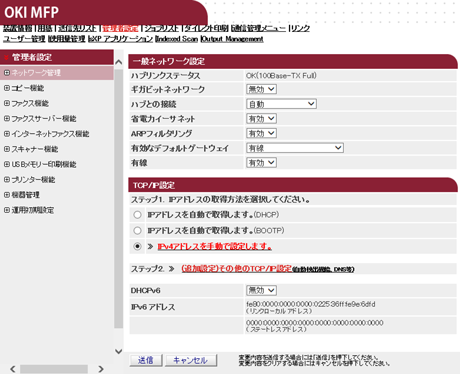460x374 pixels.
Task: Open the Indexed Scan menu link
Action: 177,39
